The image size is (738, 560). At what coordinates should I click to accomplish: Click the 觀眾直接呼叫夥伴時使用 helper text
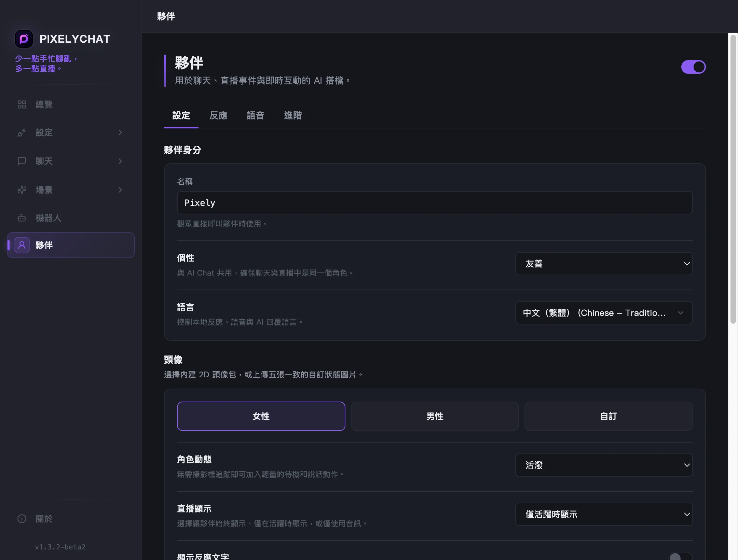click(x=222, y=224)
